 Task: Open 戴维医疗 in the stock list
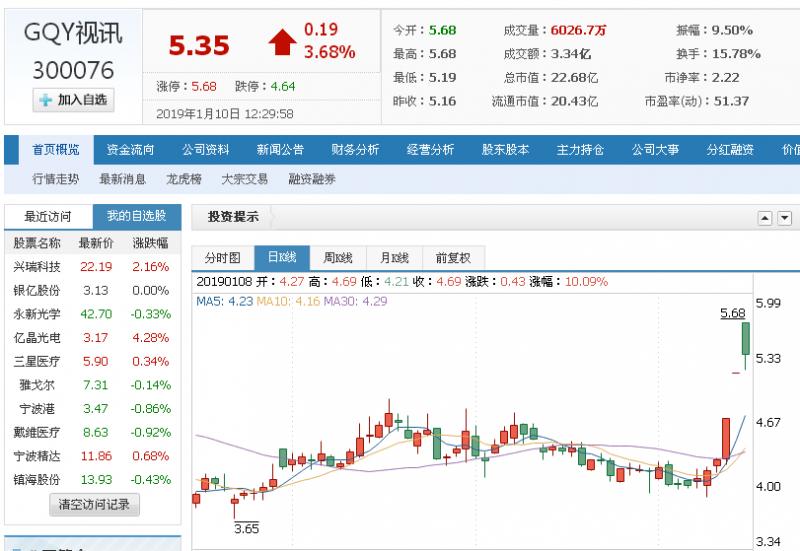(37, 433)
